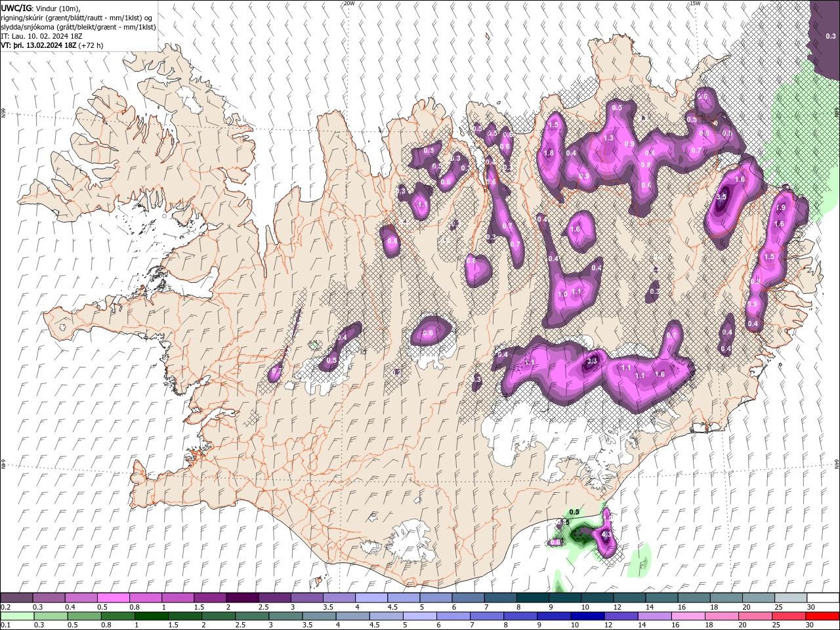Click the '1.8' snowfall value on the map

point(549,153)
